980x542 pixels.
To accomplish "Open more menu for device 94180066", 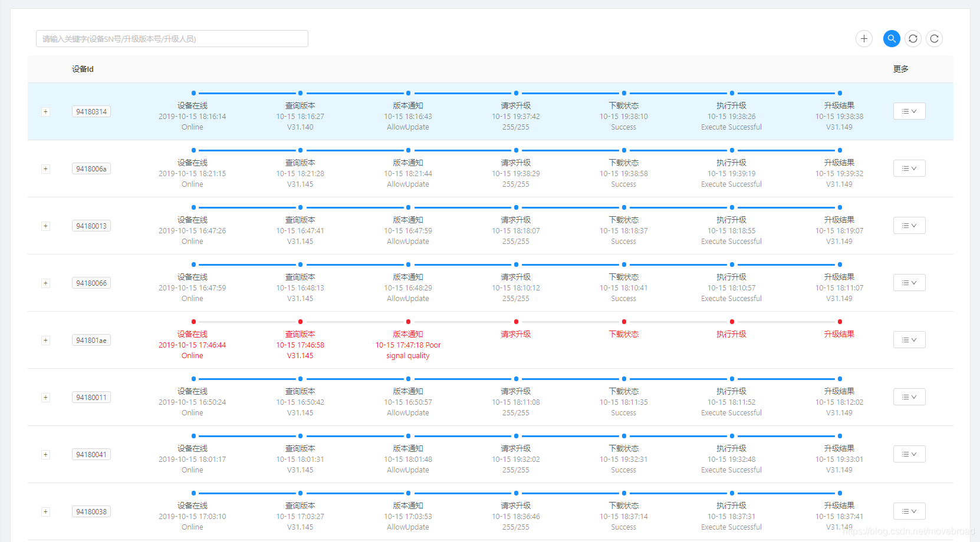I will (x=909, y=283).
